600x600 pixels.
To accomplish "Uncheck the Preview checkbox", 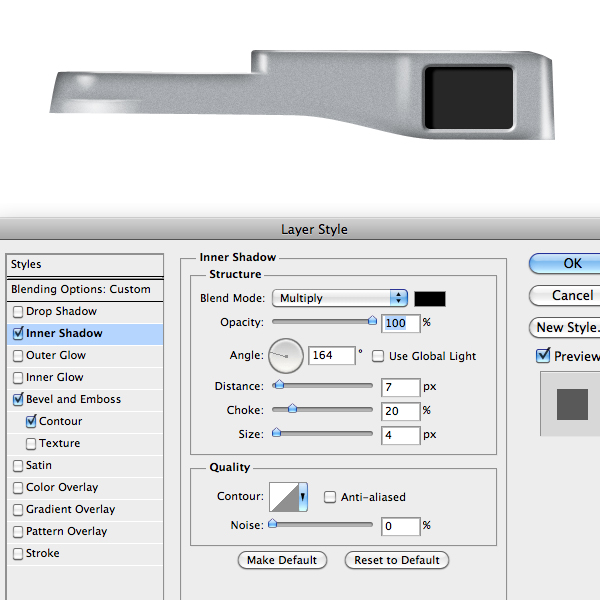I will pyautogui.click(x=543, y=356).
